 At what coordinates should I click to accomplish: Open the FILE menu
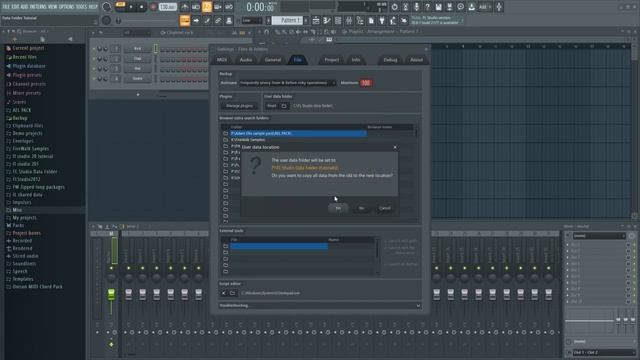pyautogui.click(x=6, y=7)
